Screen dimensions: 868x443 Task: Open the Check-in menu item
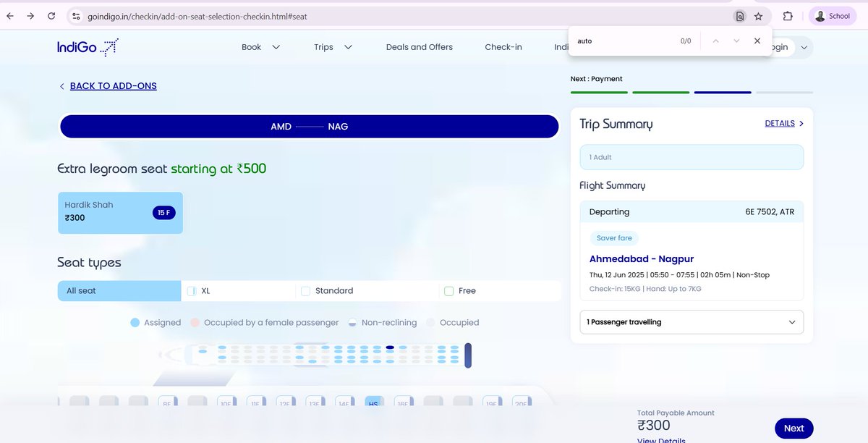(x=503, y=47)
